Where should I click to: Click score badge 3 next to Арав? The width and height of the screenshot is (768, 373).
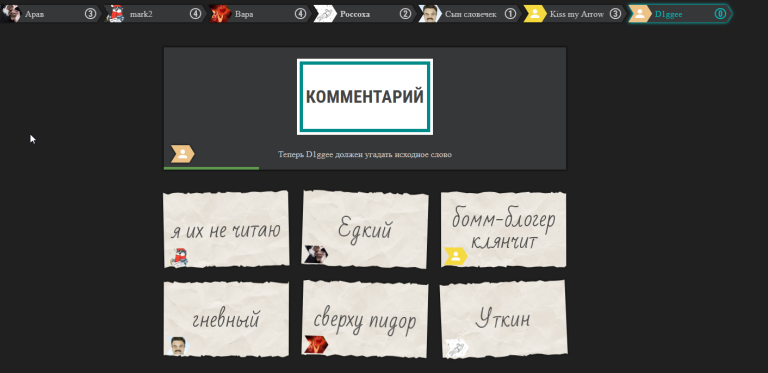(x=90, y=14)
